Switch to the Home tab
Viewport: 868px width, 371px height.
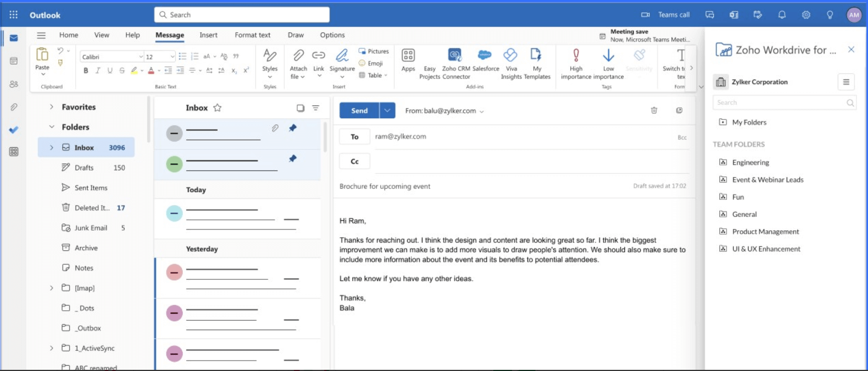(x=69, y=35)
